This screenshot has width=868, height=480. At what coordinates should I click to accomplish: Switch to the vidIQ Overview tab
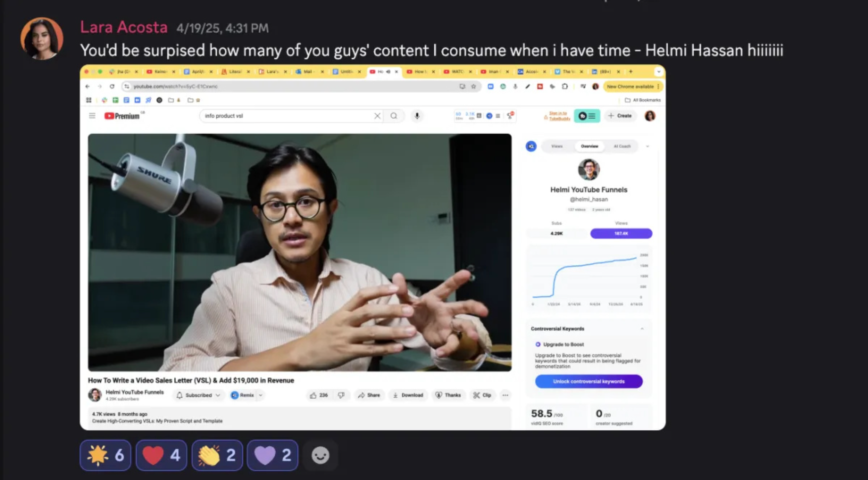click(589, 146)
